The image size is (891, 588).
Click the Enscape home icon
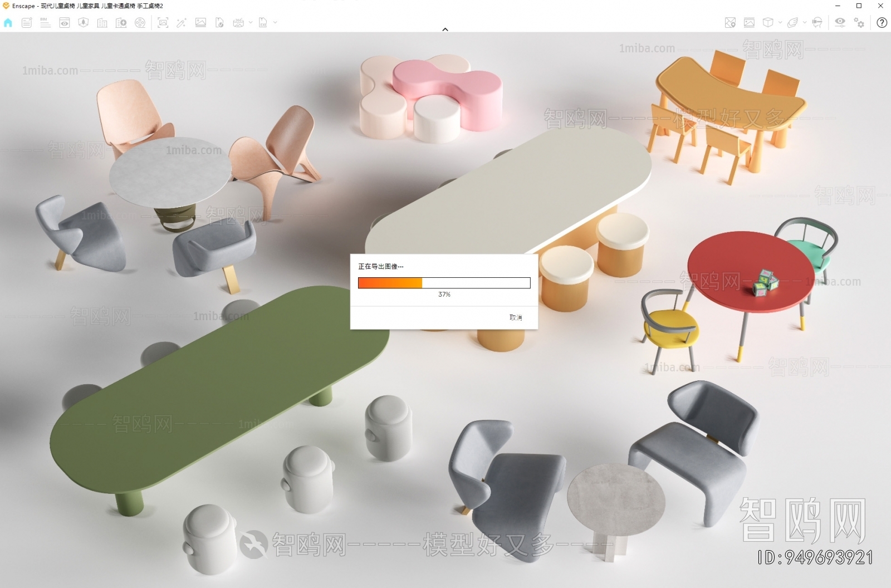tap(8, 23)
